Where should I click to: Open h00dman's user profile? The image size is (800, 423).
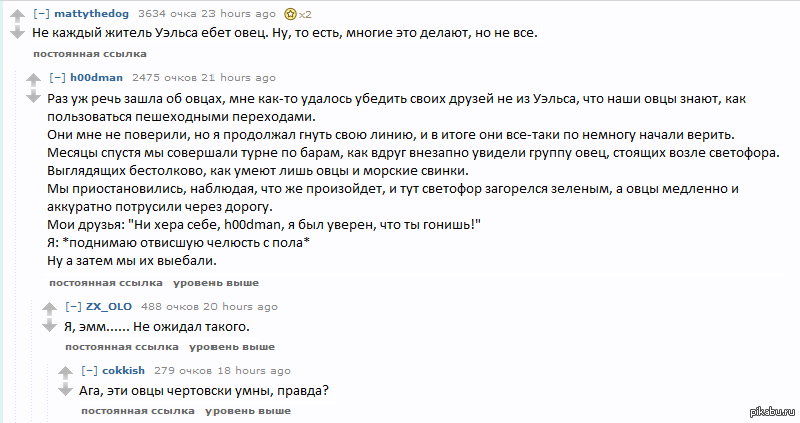pyautogui.click(x=97, y=77)
